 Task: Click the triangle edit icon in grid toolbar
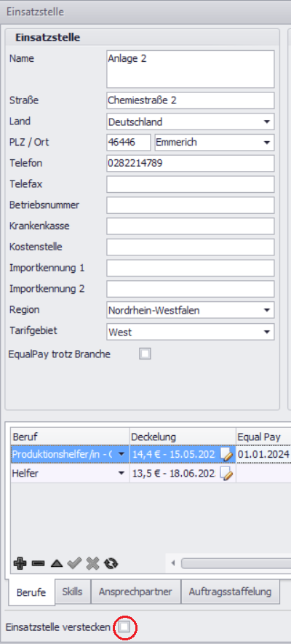click(56, 563)
